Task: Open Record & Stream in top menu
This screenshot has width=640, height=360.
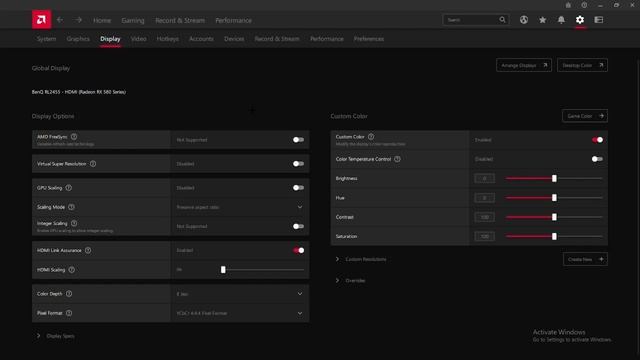Action: [x=180, y=20]
